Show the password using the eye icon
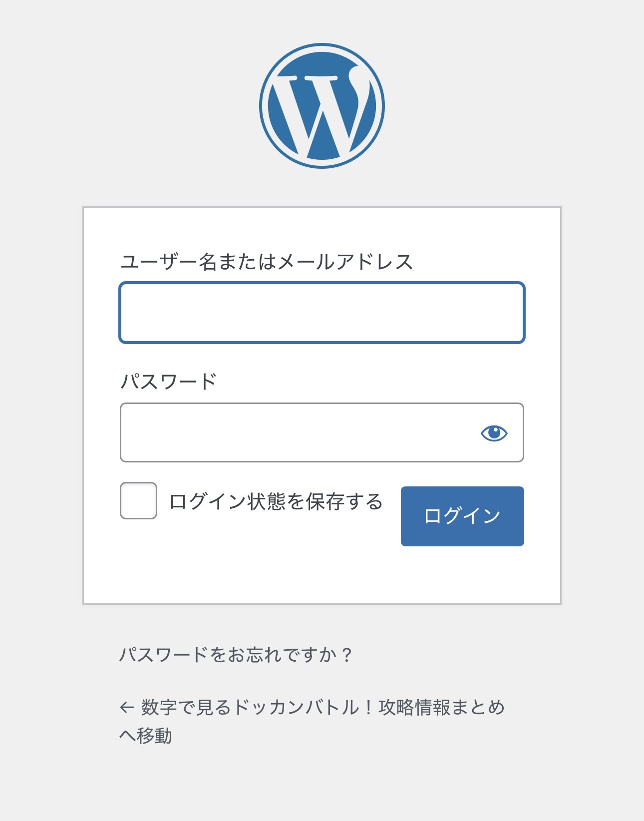The image size is (644, 821). [494, 432]
